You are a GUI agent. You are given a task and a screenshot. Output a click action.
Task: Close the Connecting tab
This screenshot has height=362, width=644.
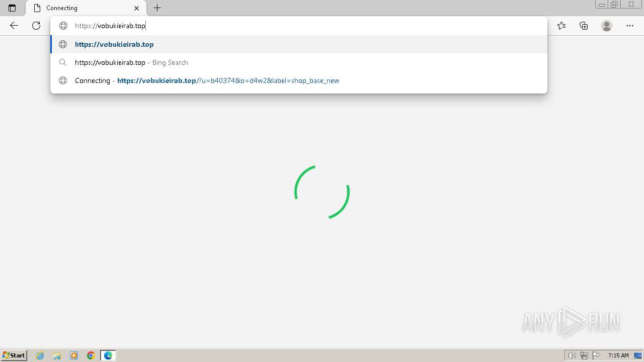(136, 8)
